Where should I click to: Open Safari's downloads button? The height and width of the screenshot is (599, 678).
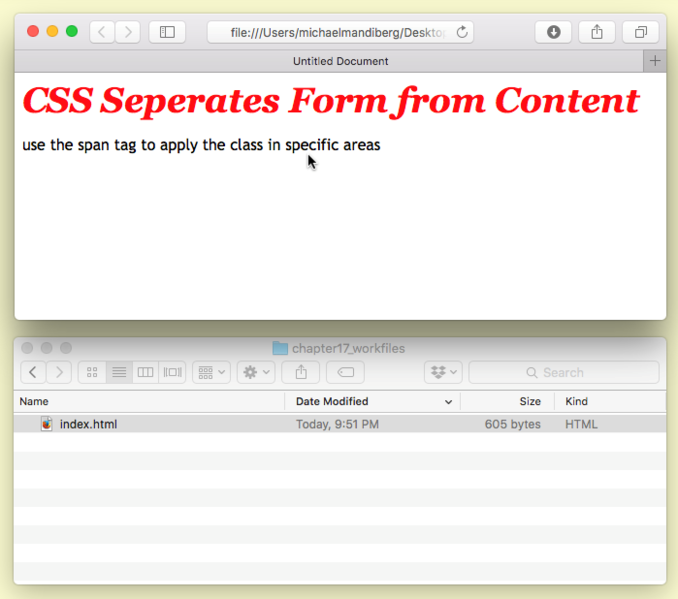coord(553,32)
